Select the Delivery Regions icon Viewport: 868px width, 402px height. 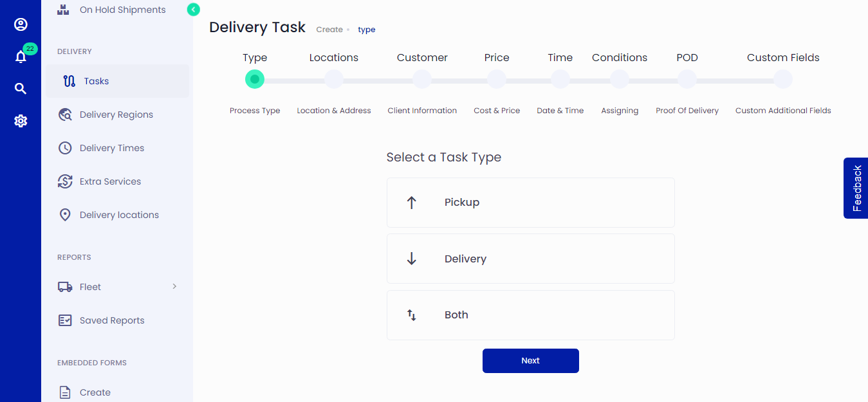pyautogui.click(x=64, y=114)
